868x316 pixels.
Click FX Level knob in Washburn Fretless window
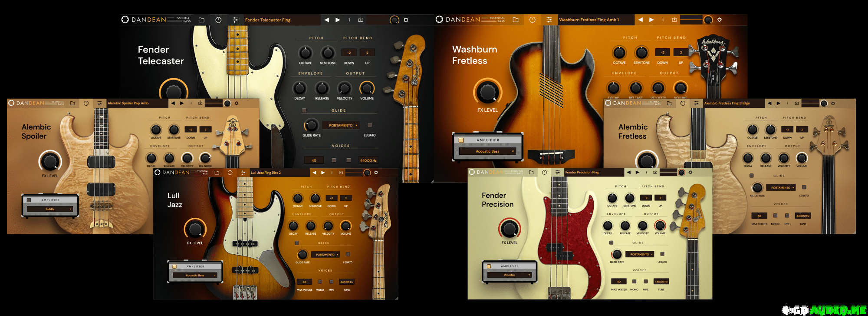point(487,92)
